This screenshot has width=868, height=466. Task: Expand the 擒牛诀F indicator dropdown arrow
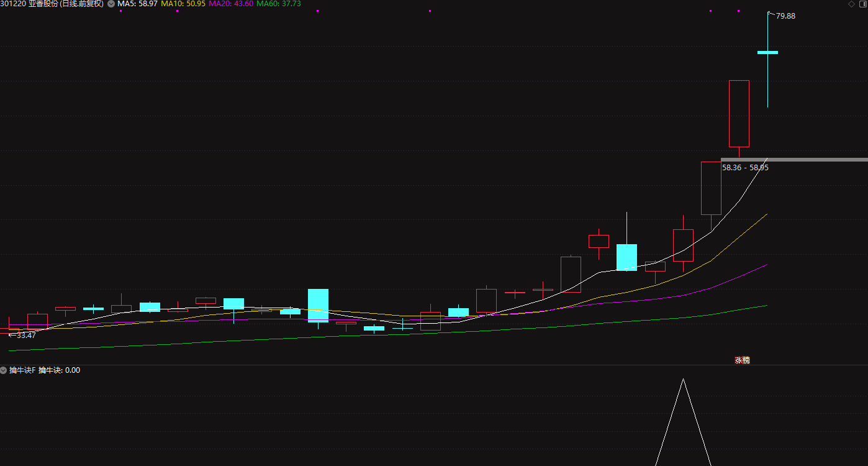pos(4,370)
